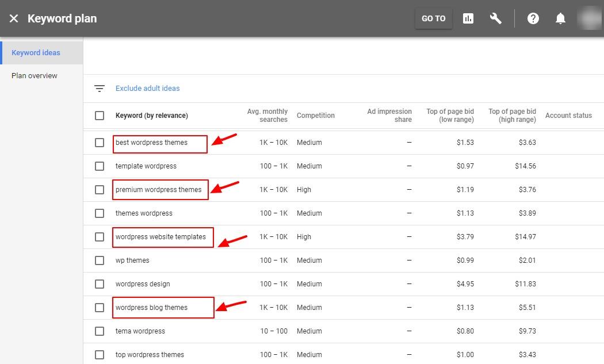The width and height of the screenshot is (604, 364).
Task: Open the Tools wrench icon
Action: point(495,18)
